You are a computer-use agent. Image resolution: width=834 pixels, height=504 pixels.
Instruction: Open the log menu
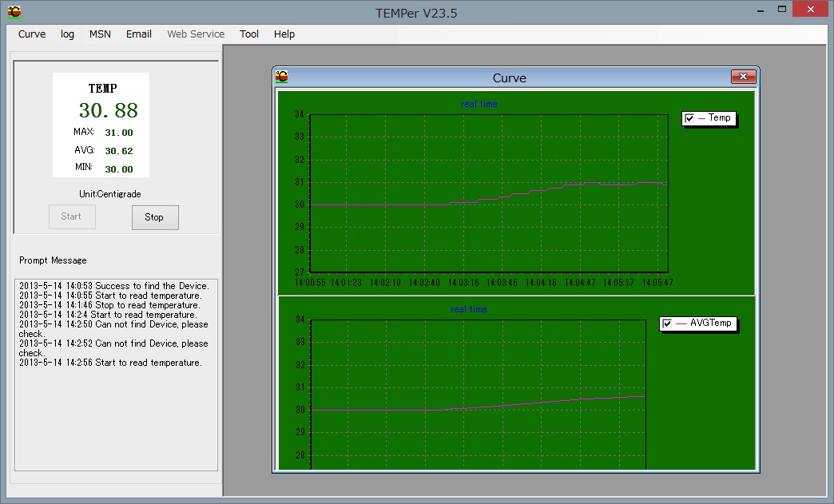(x=68, y=34)
